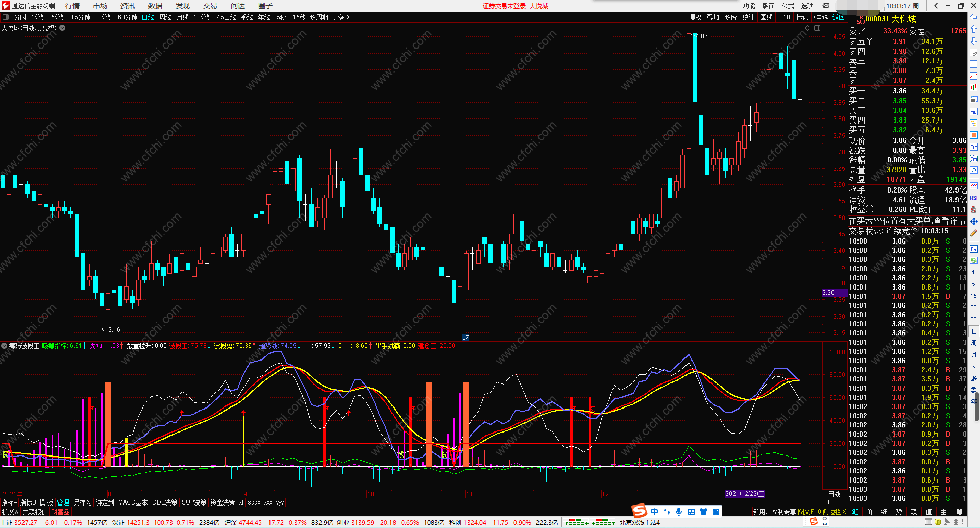Open the colored quote list grid icon

(x=974, y=64)
